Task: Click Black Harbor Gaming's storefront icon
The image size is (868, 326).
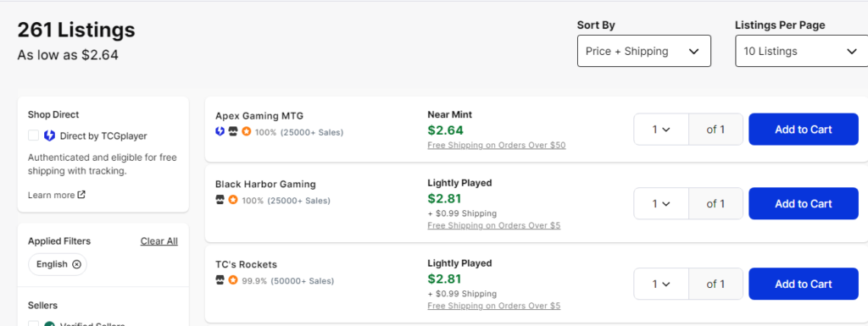Action: [x=220, y=200]
